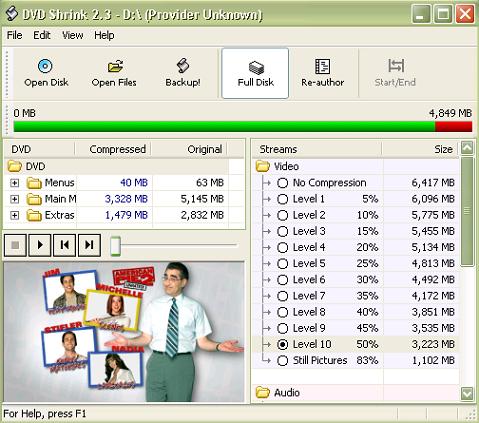This screenshot has width=479, height=423.
Task: Select Level 8 compression at 40%
Action: [x=282, y=312]
